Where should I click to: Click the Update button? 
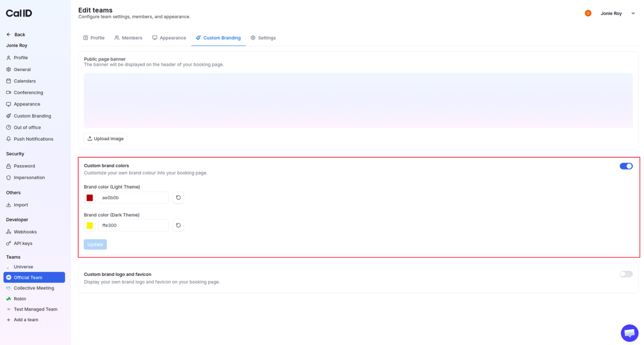[95, 244]
